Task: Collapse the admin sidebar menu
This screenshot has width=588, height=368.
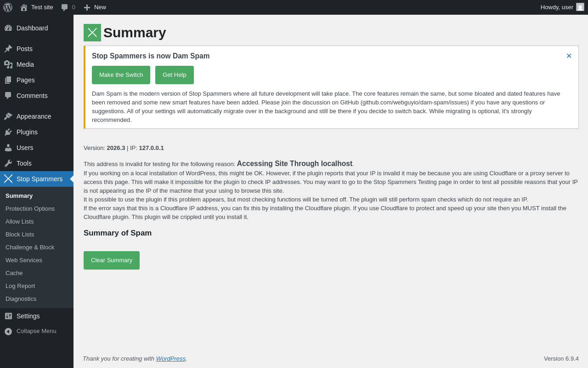Action: [x=37, y=331]
